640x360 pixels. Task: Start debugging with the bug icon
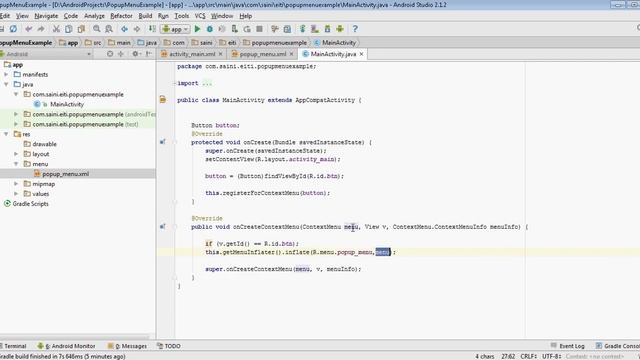point(210,29)
